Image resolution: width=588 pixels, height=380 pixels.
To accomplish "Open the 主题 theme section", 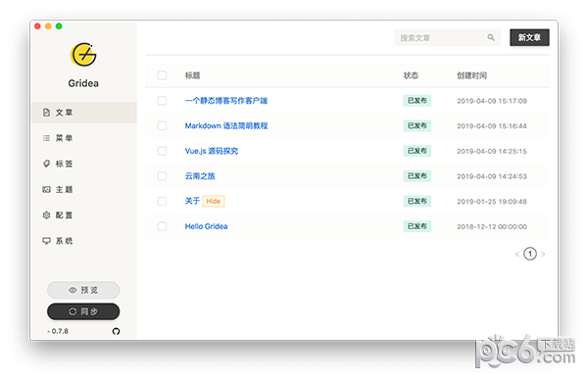I will coord(84,190).
